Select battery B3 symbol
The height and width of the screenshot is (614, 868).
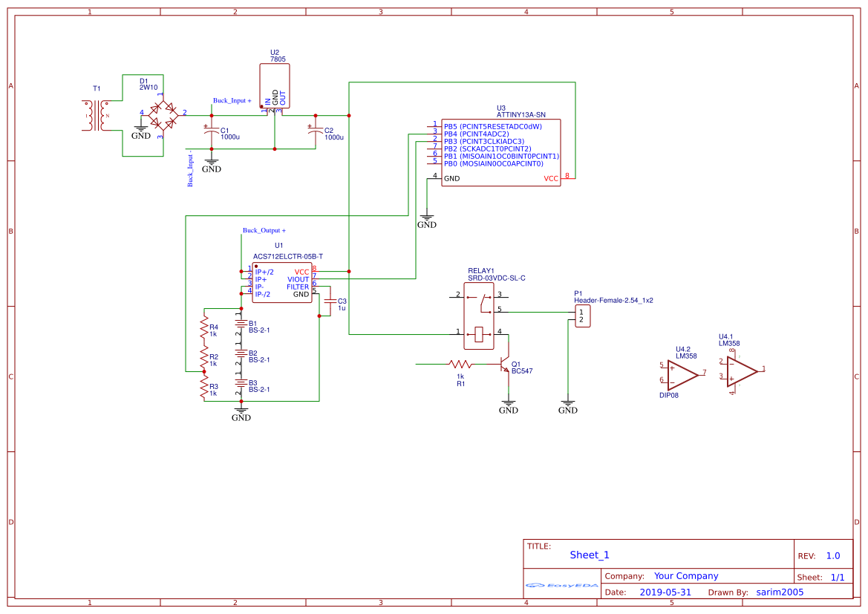coord(241,383)
